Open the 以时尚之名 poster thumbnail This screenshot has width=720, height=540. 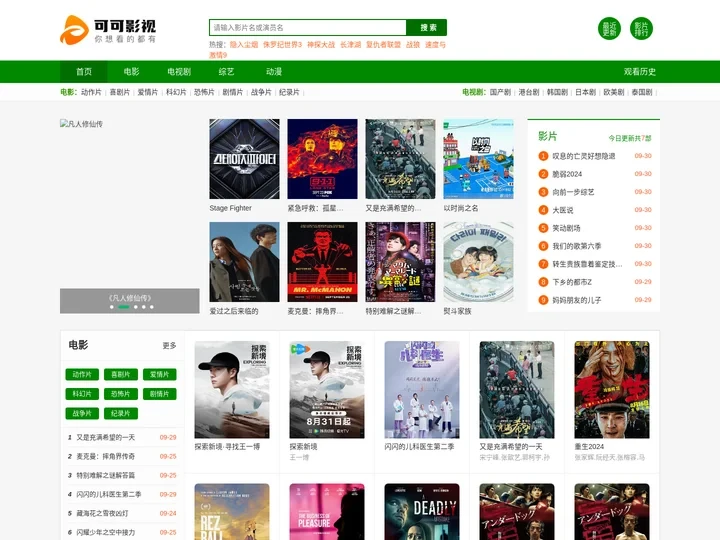(478, 159)
